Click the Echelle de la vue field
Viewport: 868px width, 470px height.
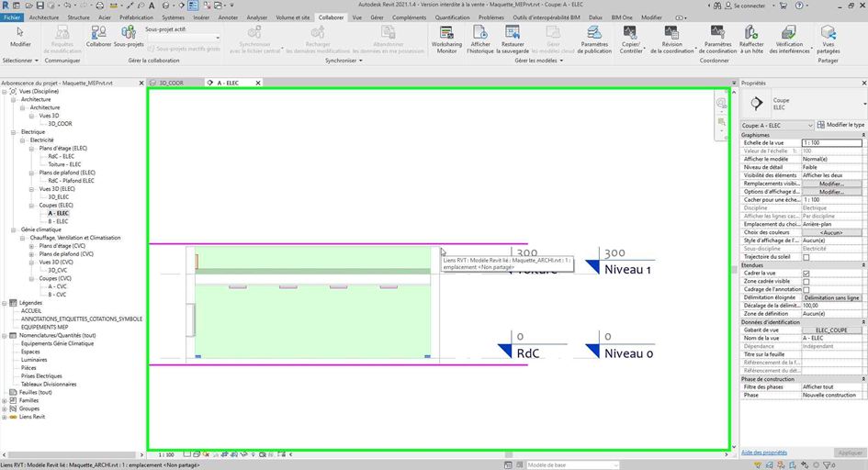pyautogui.click(x=831, y=143)
